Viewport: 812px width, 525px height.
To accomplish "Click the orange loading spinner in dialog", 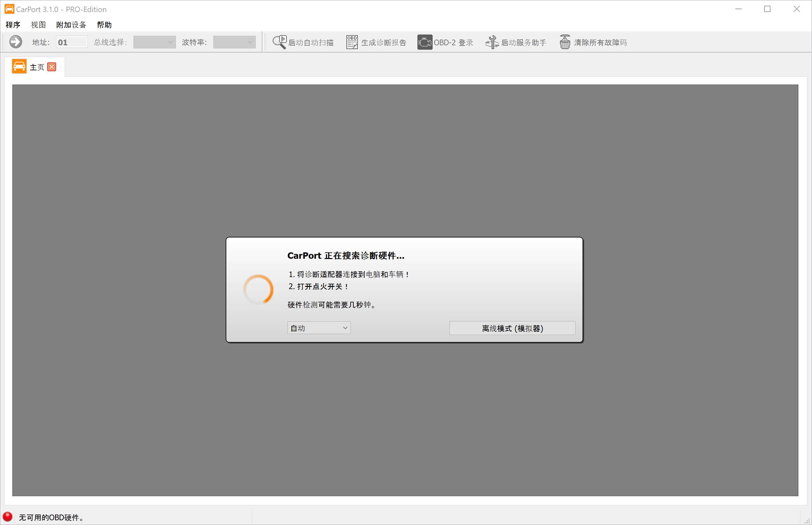I will [x=258, y=290].
